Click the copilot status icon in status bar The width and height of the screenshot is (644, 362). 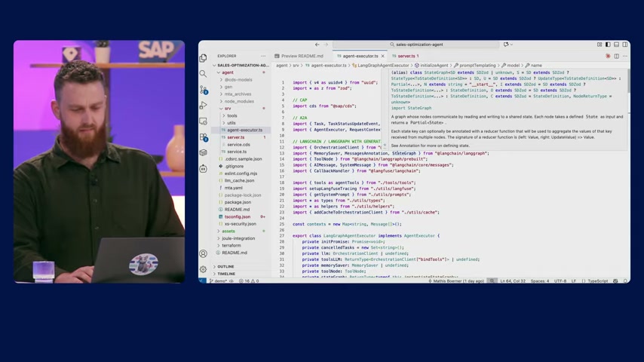[615, 281]
